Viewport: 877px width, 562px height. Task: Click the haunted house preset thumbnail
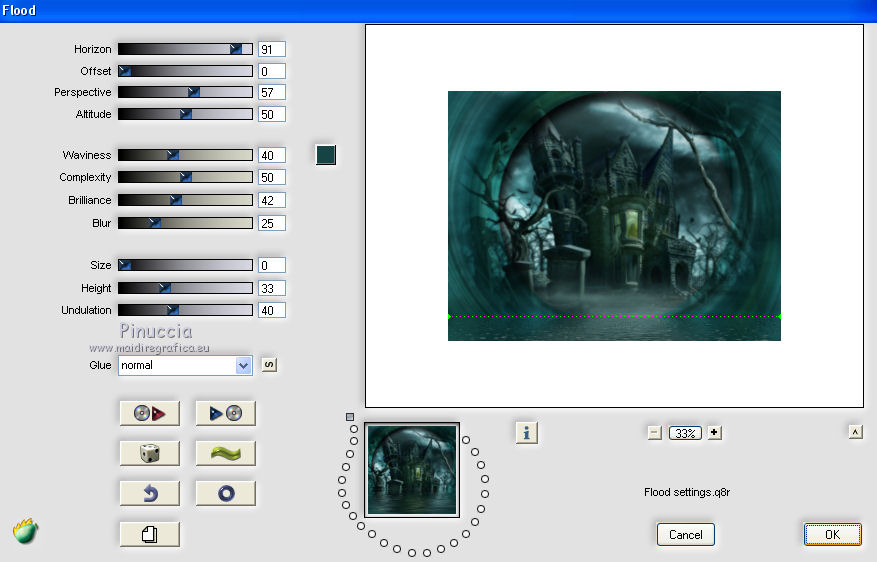(x=412, y=469)
